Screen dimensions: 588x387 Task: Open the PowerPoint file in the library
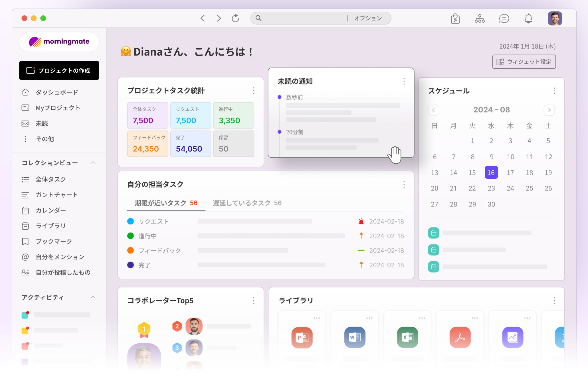tap(302, 337)
